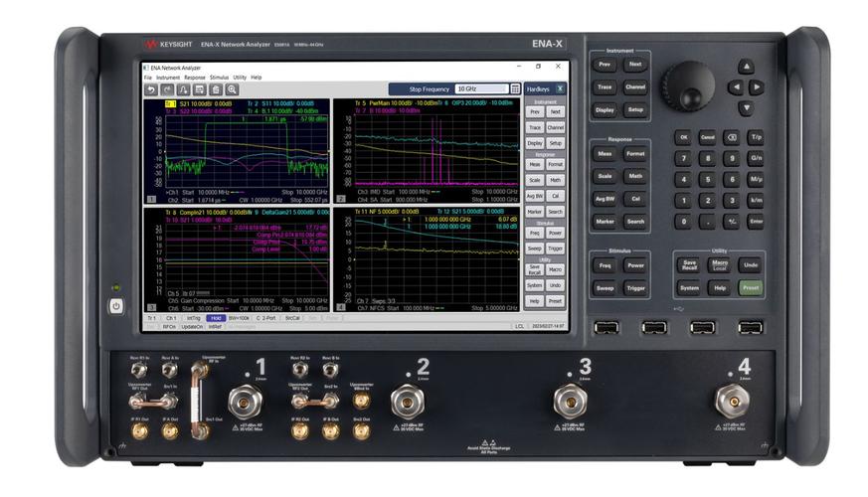This screenshot has height=497, width=868.
Task: Click on-screen Hardkeys Channel softkey
Action: tap(555, 127)
